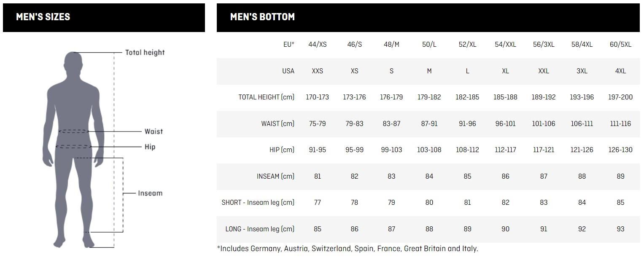
Task: Click the TOTAL HEIGHT (cm) row label
Action: [x=266, y=97]
